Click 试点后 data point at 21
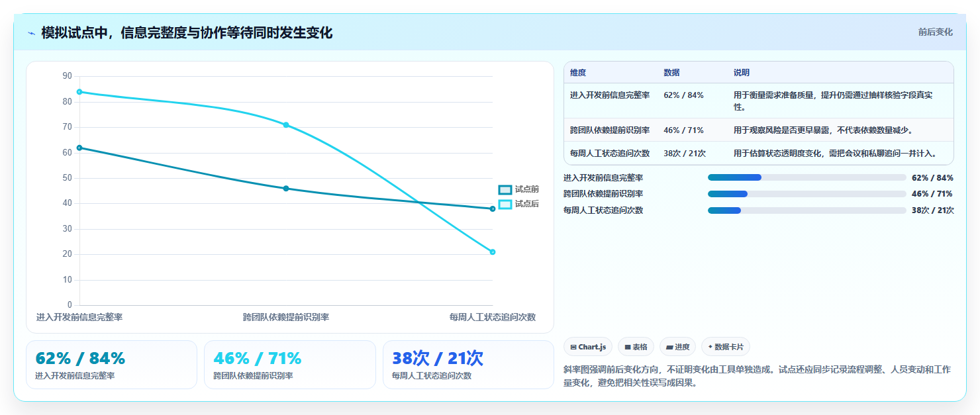This screenshot has height=415, width=980. [x=493, y=252]
